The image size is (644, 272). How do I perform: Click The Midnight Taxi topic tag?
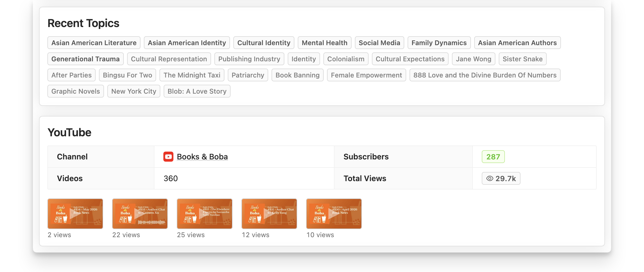pyautogui.click(x=192, y=75)
